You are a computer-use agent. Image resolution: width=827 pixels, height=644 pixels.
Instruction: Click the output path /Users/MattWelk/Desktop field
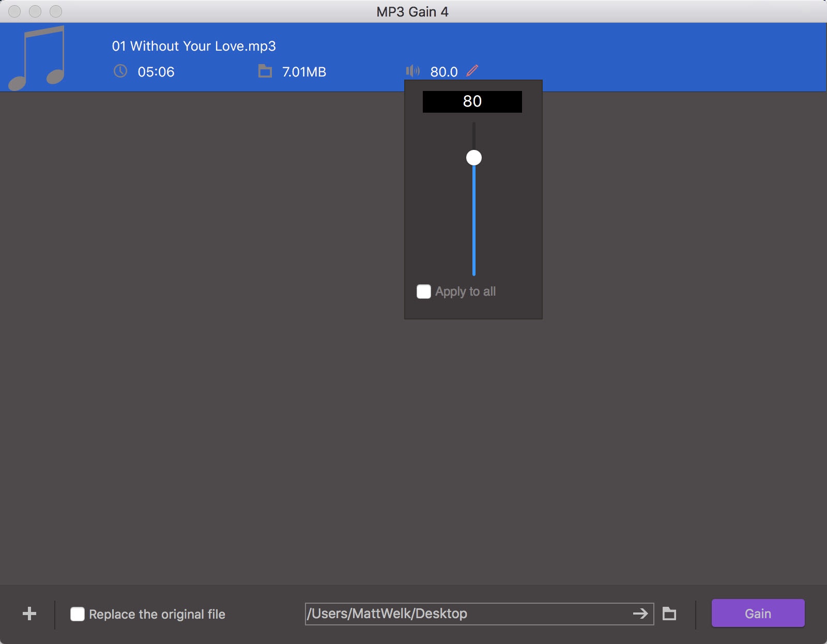479,614
